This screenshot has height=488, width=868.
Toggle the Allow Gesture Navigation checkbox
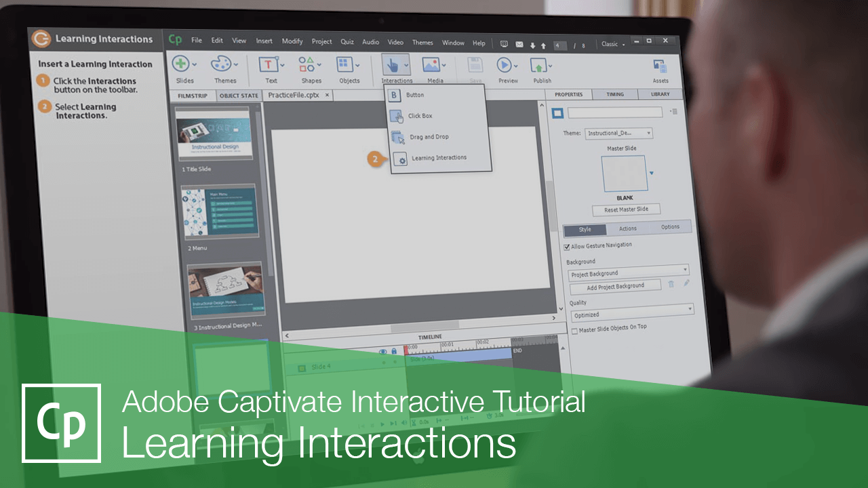click(x=567, y=247)
